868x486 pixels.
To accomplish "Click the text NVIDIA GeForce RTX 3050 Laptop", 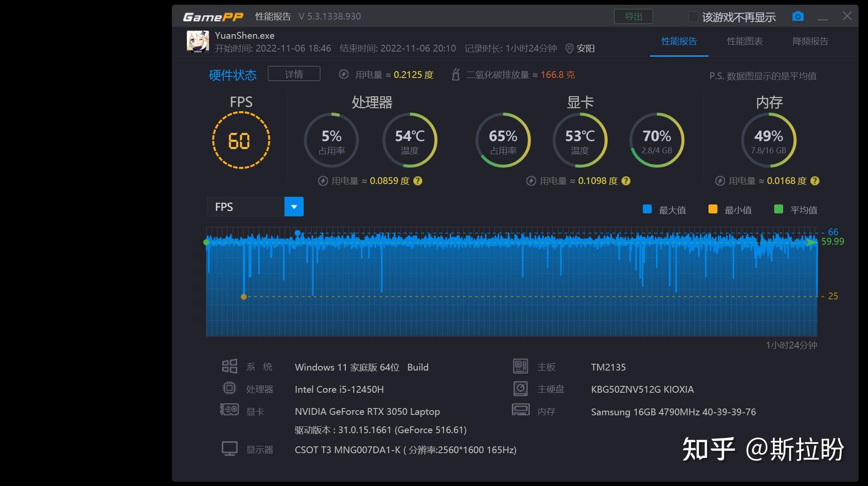I will click(367, 411).
